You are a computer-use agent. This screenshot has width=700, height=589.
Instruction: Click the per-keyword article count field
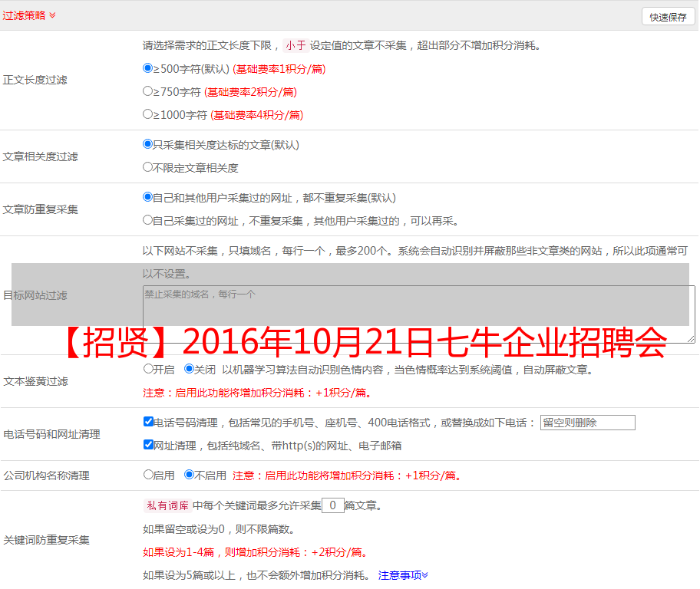pos(332,505)
